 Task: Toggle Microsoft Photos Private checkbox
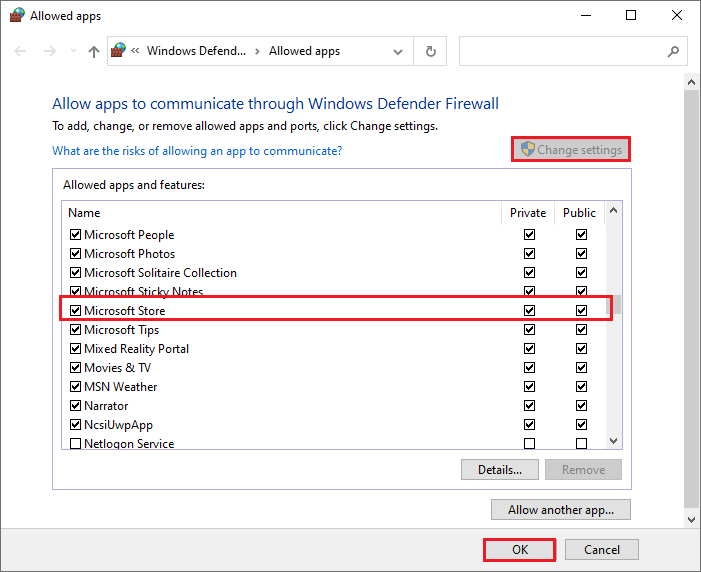(529, 254)
